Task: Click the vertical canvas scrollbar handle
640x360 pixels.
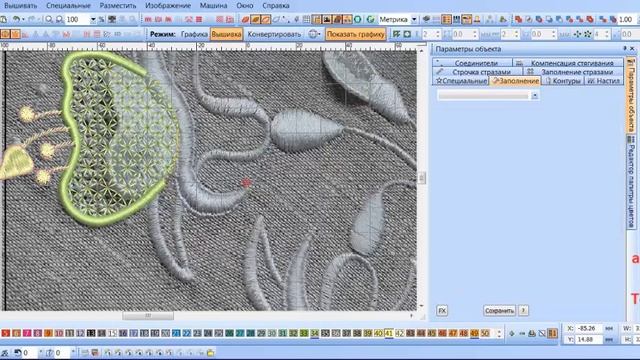Action: point(422,178)
